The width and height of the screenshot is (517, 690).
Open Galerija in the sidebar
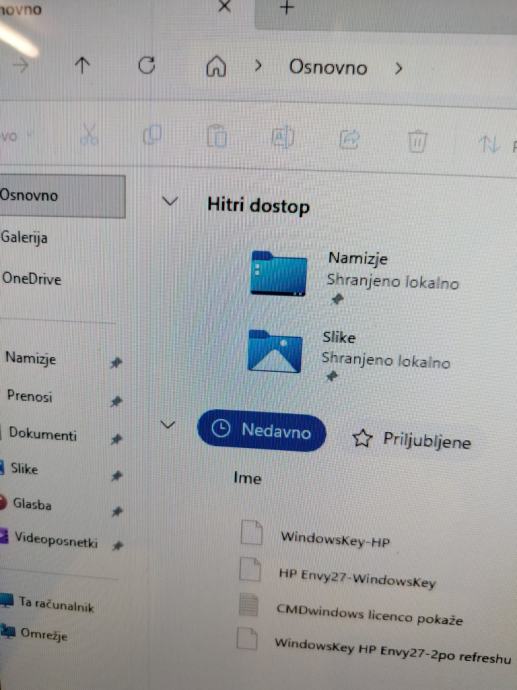click(24, 238)
